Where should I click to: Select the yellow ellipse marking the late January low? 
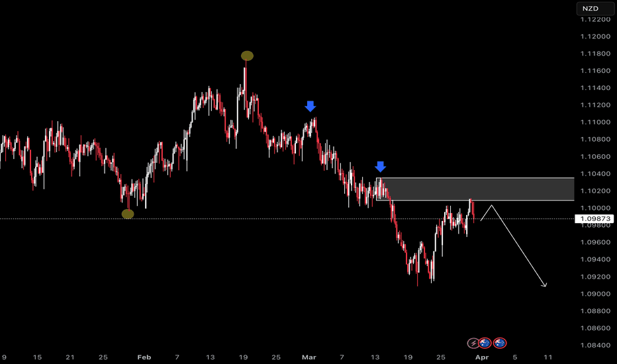point(128,214)
